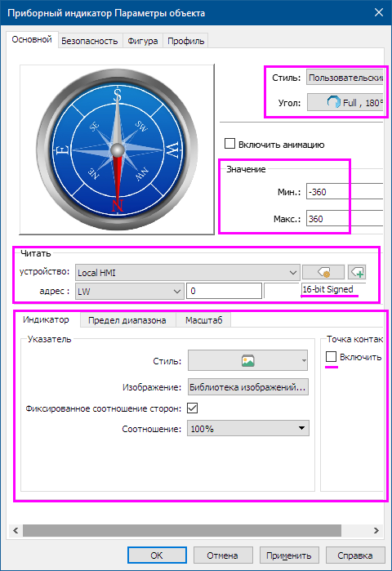
Task: Click the OK button
Action: pos(157,555)
